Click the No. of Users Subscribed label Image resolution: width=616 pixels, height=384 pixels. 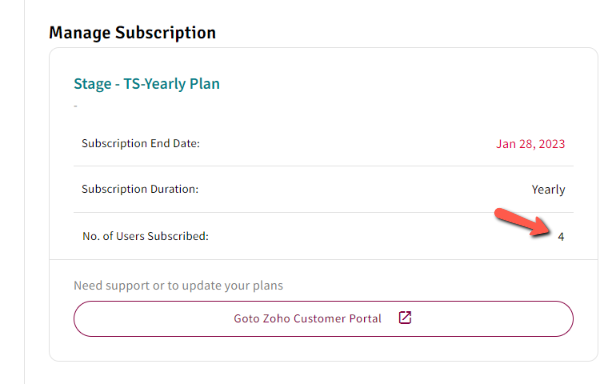point(145,236)
